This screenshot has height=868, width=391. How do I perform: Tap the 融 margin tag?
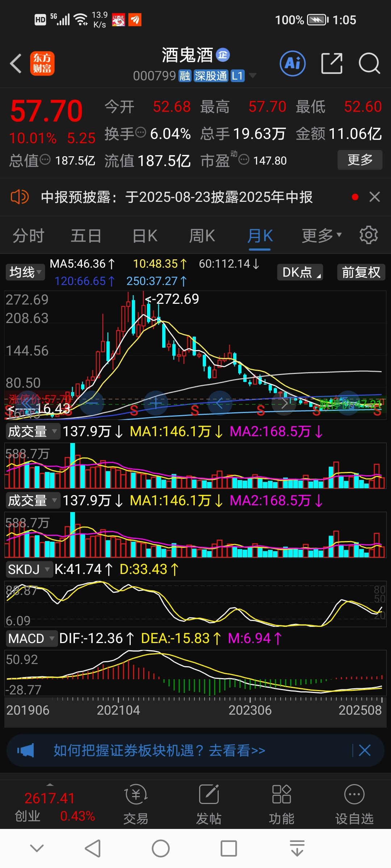click(185, 76)
